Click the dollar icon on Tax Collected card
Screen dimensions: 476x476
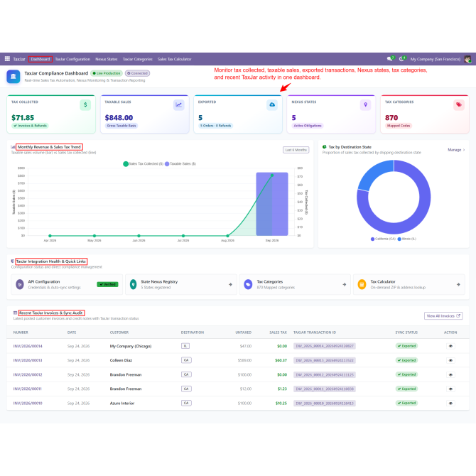coord(85,104)
